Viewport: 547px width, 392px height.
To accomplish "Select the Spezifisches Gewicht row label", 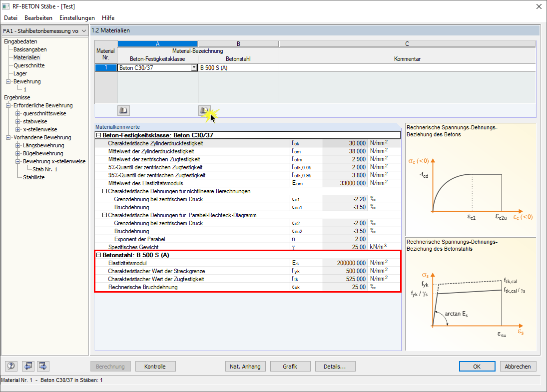I will pyautogui.click(x=133, y=247).
